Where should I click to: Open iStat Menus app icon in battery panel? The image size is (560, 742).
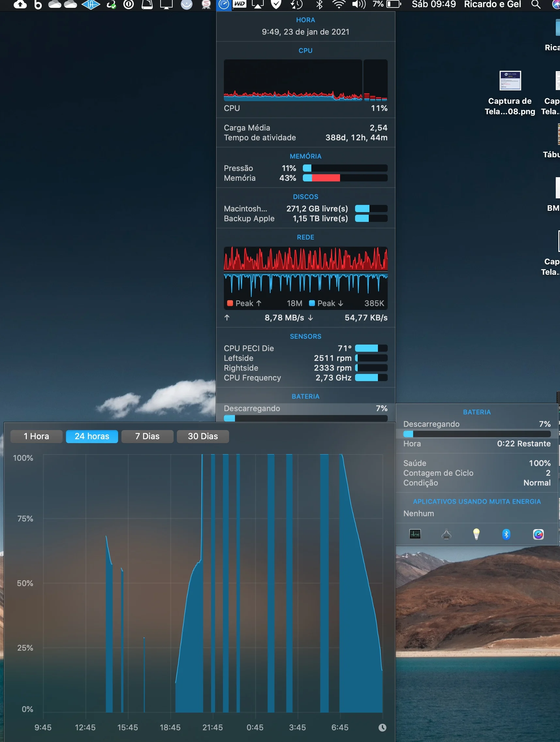(538, 534)
